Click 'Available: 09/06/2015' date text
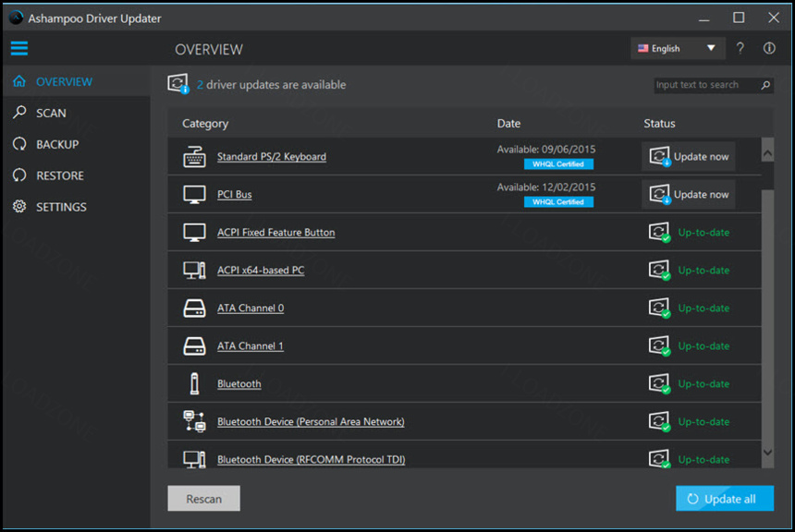Viewport: 795px width, 532px height. pos(546,150)
